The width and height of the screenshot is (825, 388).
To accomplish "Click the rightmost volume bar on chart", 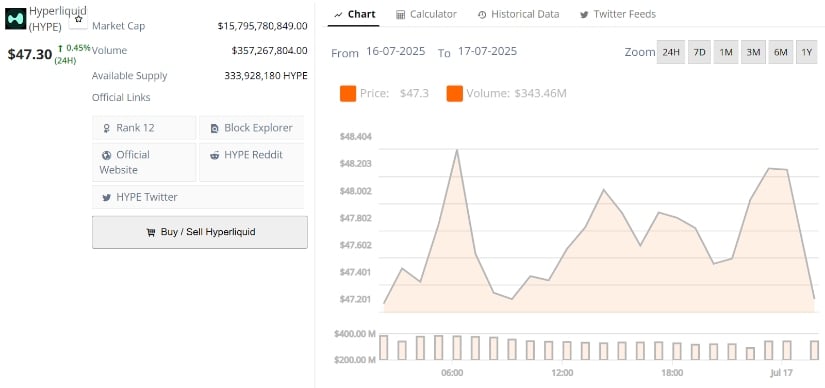I will 814,350.
